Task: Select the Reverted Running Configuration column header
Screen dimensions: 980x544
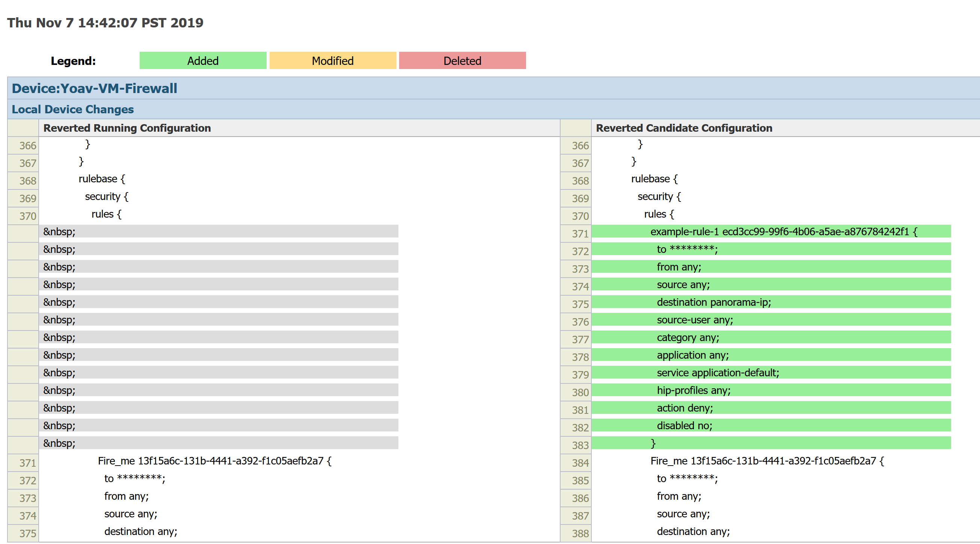Action: 127,128
